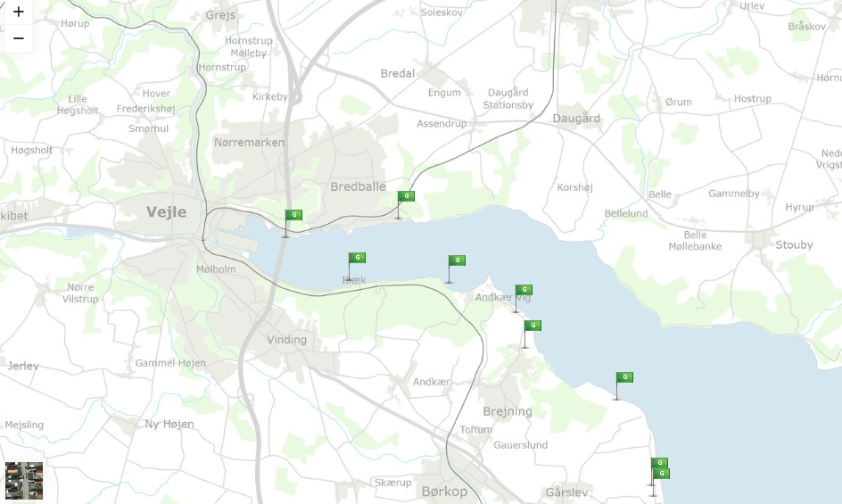The image size is (842, 504).
Task: Click the Bredballe place label
Action: (x=359, y=187)
